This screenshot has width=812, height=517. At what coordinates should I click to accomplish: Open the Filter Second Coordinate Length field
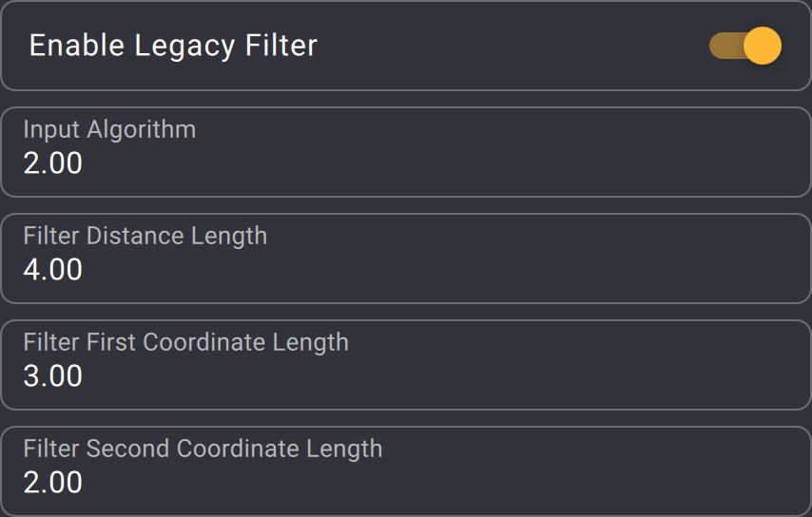pos(405,471)
